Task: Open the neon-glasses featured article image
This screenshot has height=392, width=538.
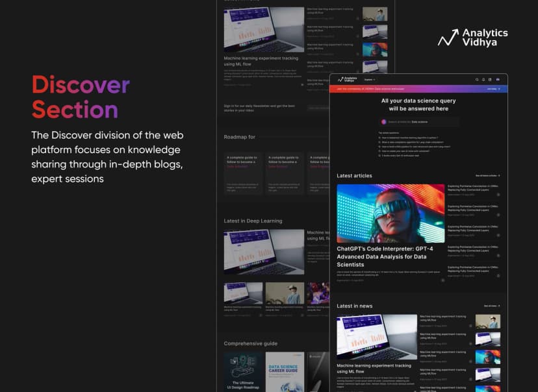Action: (x=391, y=213)
